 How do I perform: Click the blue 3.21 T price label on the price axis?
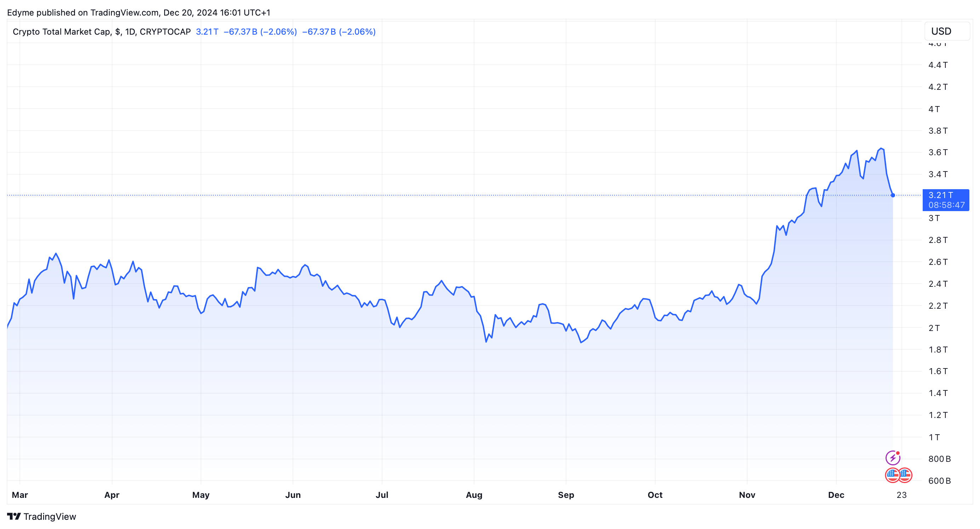click(940, 195)
